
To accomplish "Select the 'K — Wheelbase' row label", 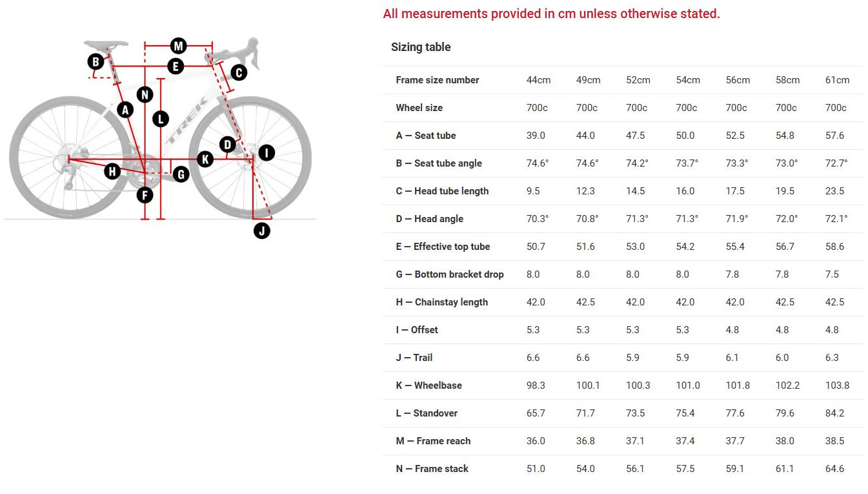I will pyautogui.click(x=429, y=386).
